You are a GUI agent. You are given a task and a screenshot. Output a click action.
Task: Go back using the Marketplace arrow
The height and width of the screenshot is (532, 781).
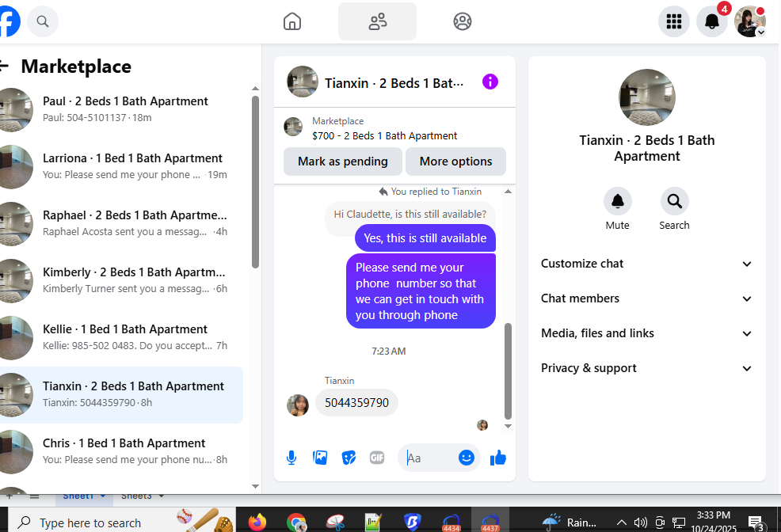coord(4,66)
